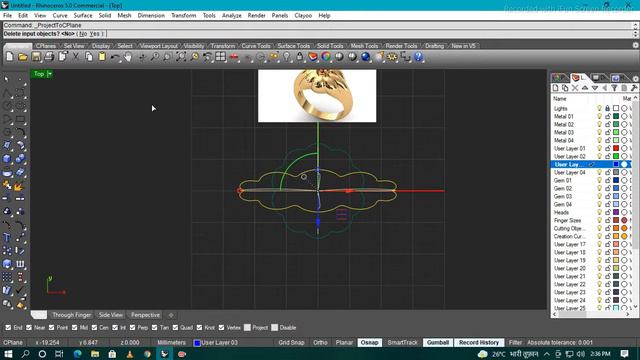The width and height of the screenshot is (640, 360).
Task: Open the Options gear icon
Action: [392, 57]
